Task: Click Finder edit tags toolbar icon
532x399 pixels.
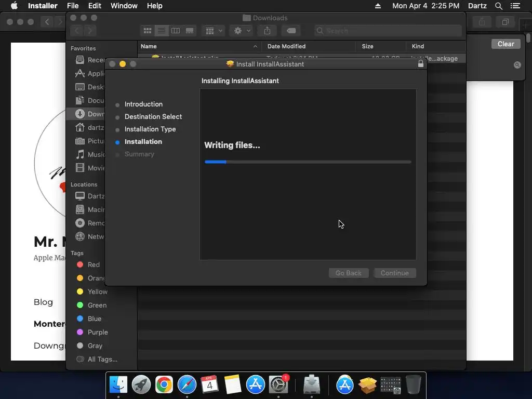Action: 291,31
